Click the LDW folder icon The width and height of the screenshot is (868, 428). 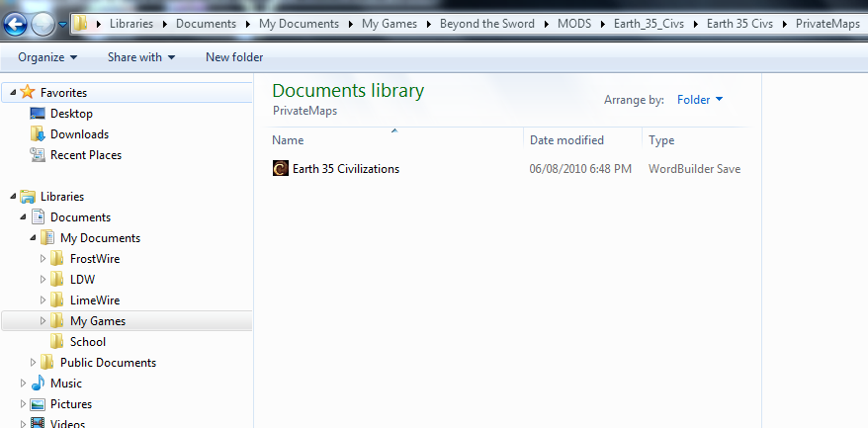[56, 280]
